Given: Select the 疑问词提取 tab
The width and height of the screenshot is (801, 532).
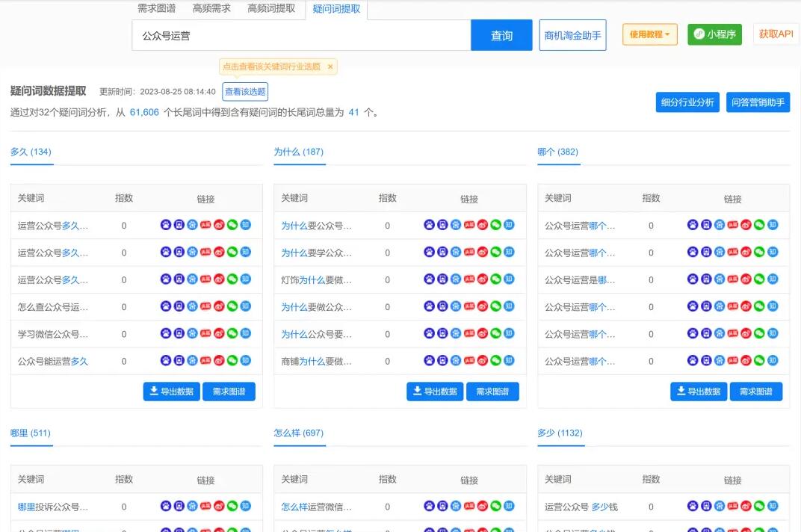Looking at the screenshot, I should pos(336,9).
